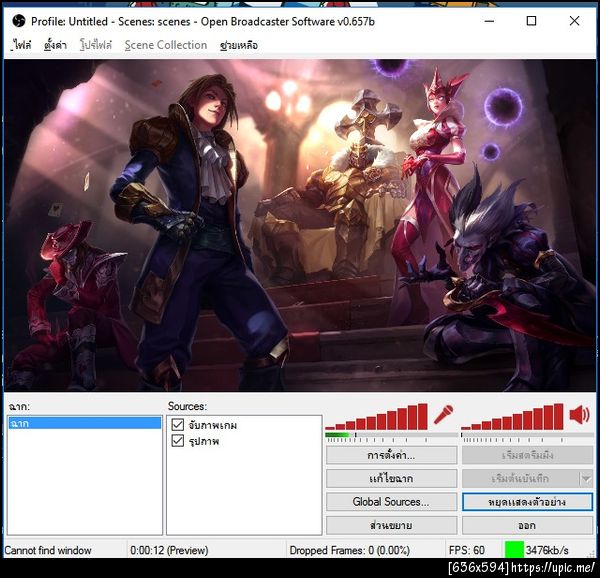Click the ส่วนขยาย button
Viewport: 600px width, 578px height.
coord(391,525)
